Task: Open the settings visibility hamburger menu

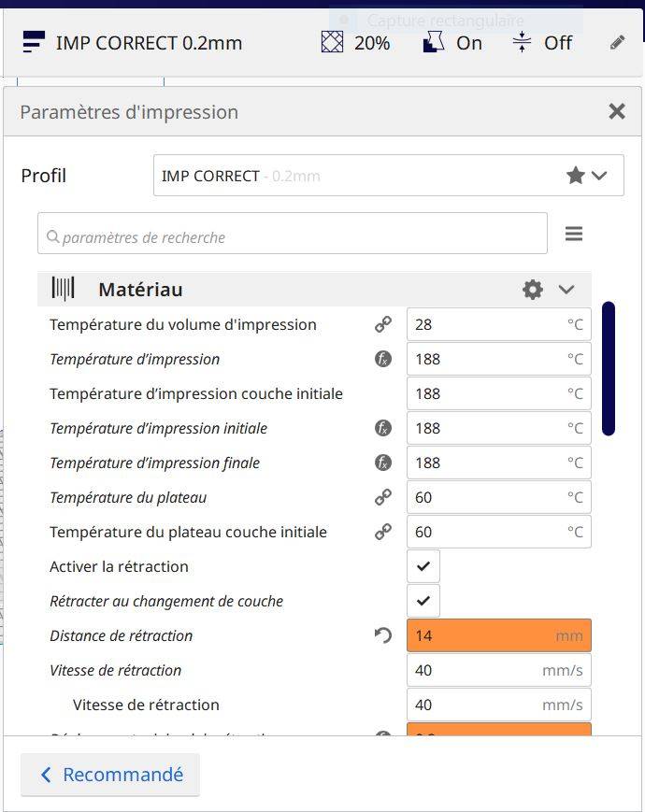Action: coord(574,234)
